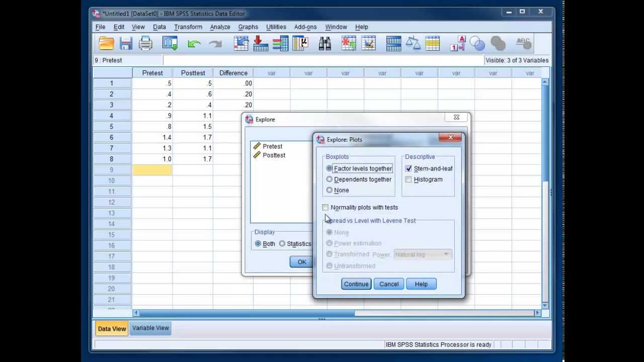Click the Pretest column header
The image size is (644, 362).
(x=152, y=73)
